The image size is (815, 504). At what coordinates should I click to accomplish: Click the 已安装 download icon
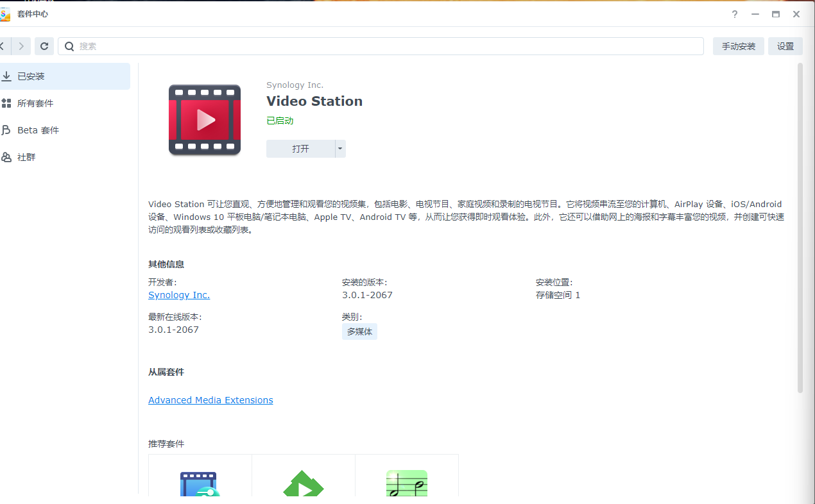(6, 76)
